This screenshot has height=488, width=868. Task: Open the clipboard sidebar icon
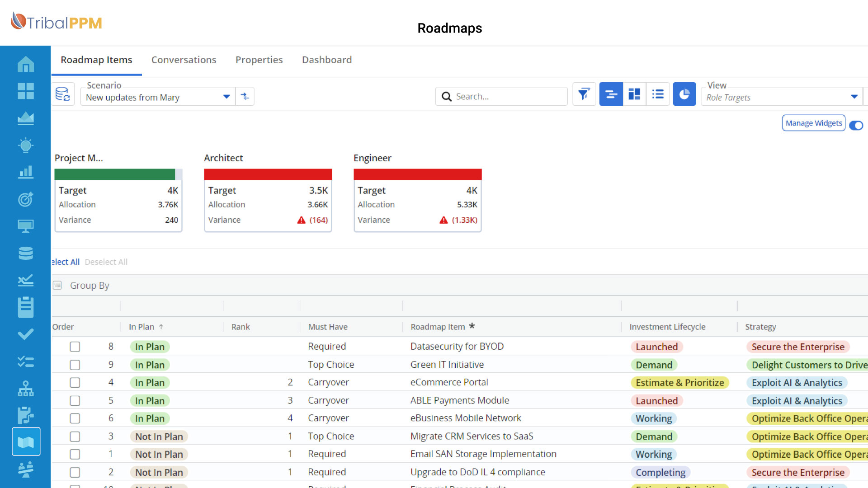coord(26,307)
